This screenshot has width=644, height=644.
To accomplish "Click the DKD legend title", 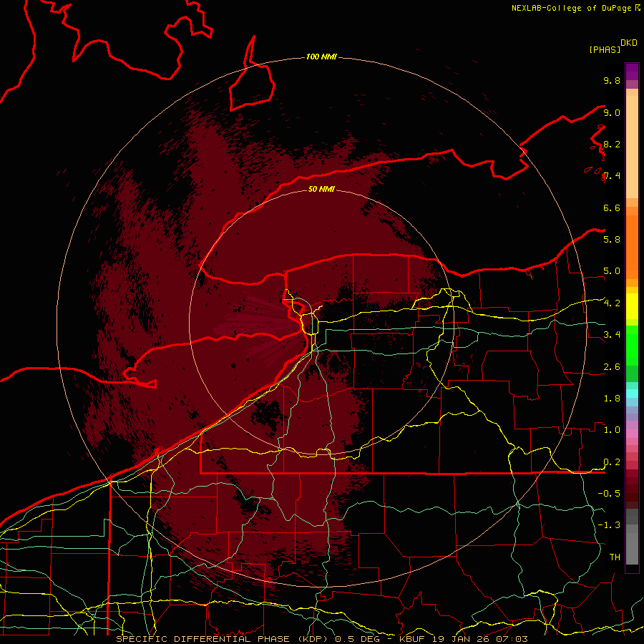I will (x=628, y=43).
